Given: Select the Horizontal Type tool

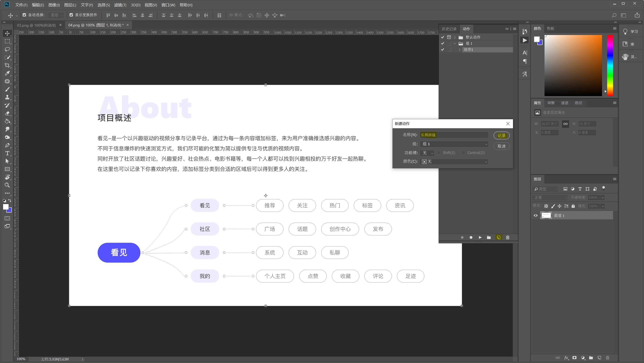Looking at the screenshot, I should coord(7,153).
